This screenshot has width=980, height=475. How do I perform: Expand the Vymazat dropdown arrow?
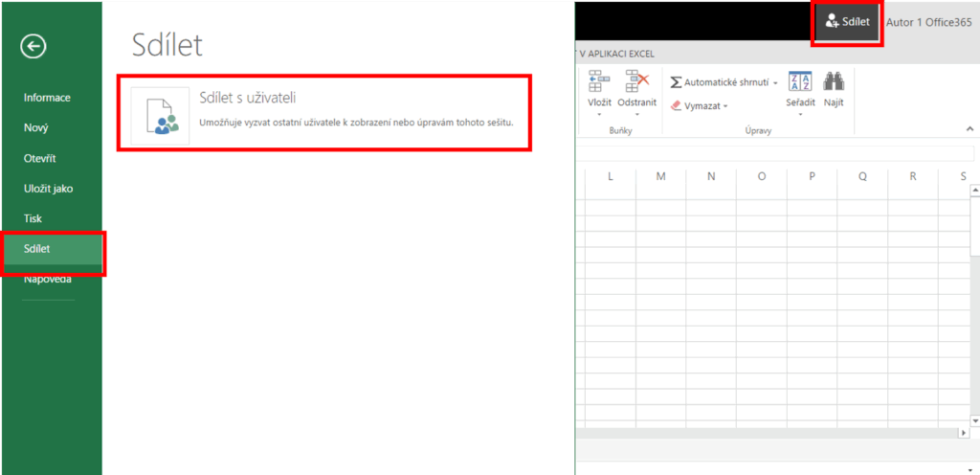pyautogui.click(x=725, y=106)
